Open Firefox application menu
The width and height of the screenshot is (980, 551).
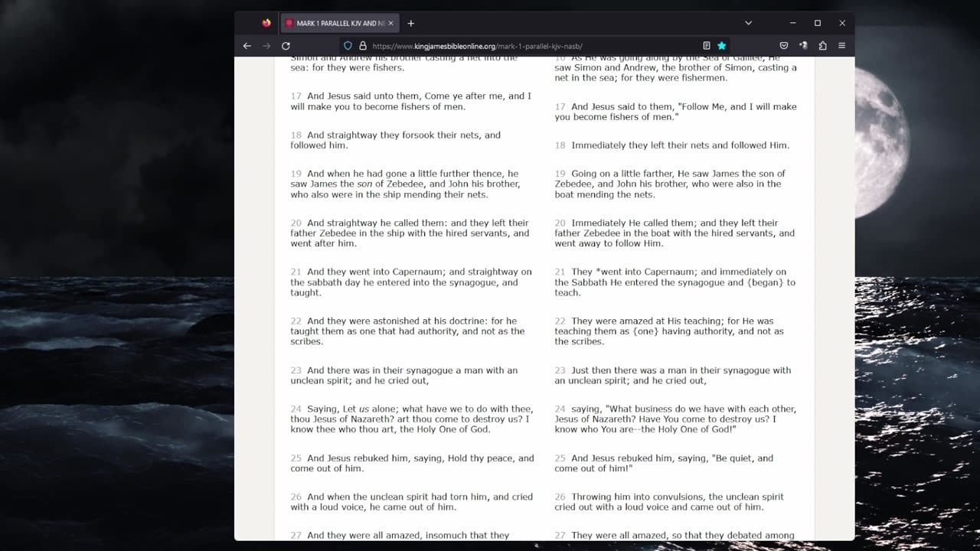(841, 46)
